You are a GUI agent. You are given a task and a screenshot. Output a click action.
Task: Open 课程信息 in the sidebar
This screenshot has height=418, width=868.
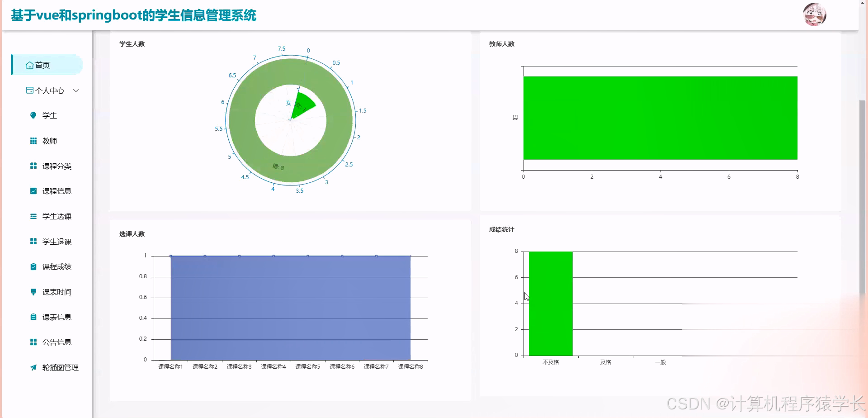click(x=47, y=191)
